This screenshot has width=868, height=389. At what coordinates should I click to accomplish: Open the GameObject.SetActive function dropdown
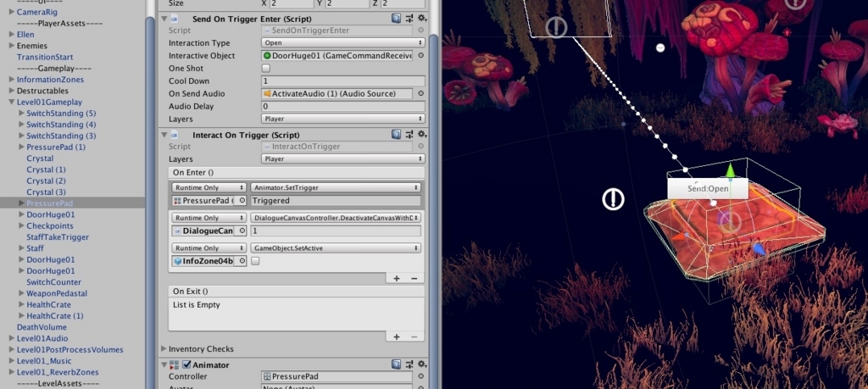pos(336,248)
